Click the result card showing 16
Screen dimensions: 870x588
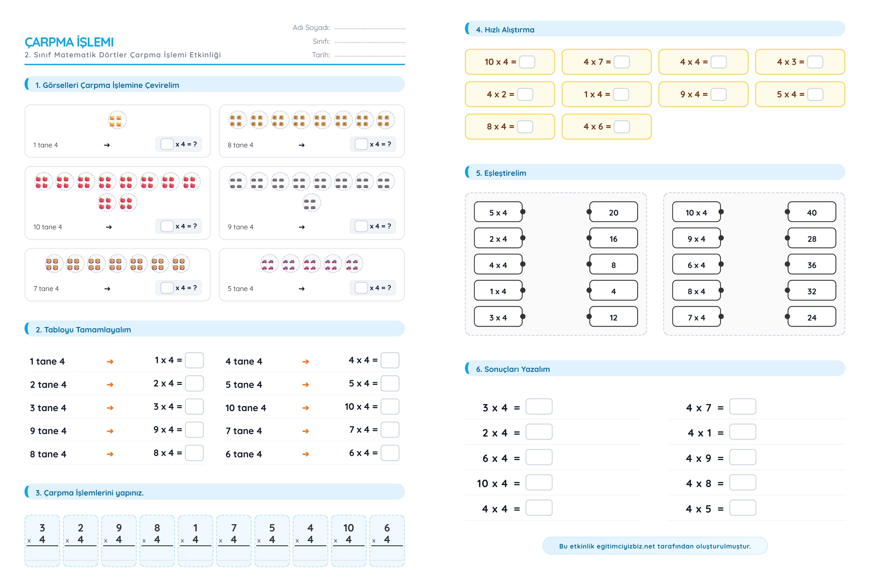coord(613,239)
